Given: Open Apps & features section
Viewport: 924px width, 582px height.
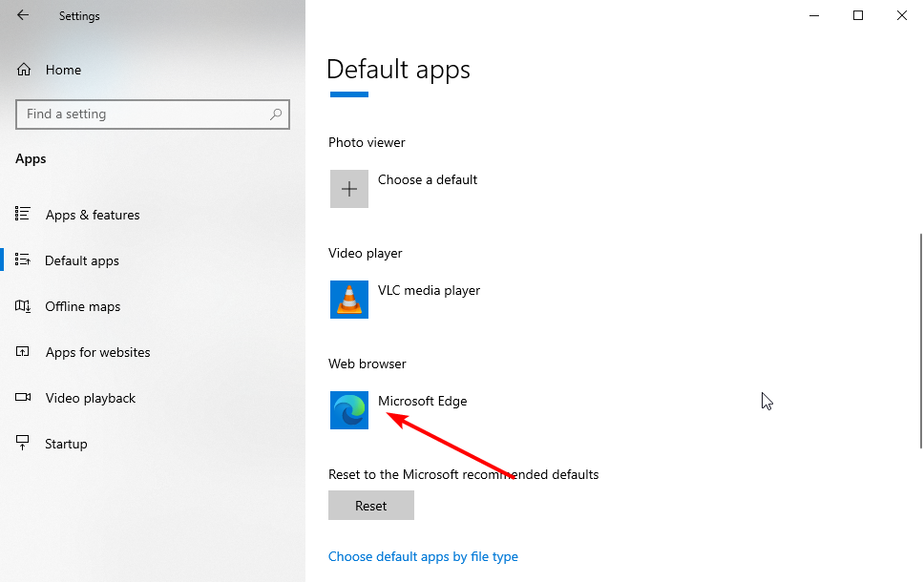Looking at the screenshot, I should 93,215.
